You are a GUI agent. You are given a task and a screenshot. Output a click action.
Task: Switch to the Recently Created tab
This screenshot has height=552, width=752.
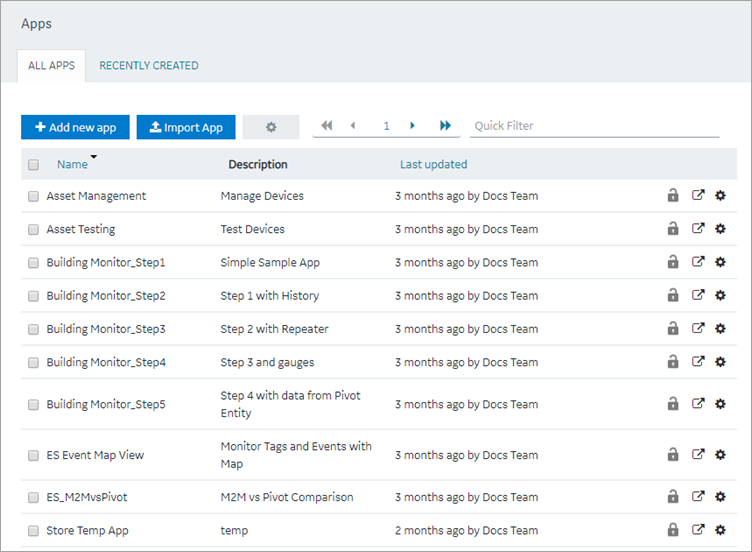point(149,66)
